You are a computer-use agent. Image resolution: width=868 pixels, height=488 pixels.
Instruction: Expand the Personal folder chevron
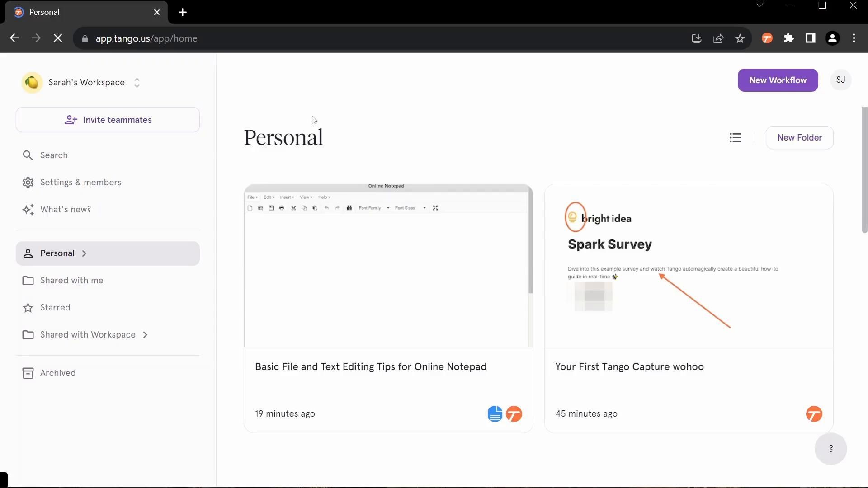tap(84, 253)
